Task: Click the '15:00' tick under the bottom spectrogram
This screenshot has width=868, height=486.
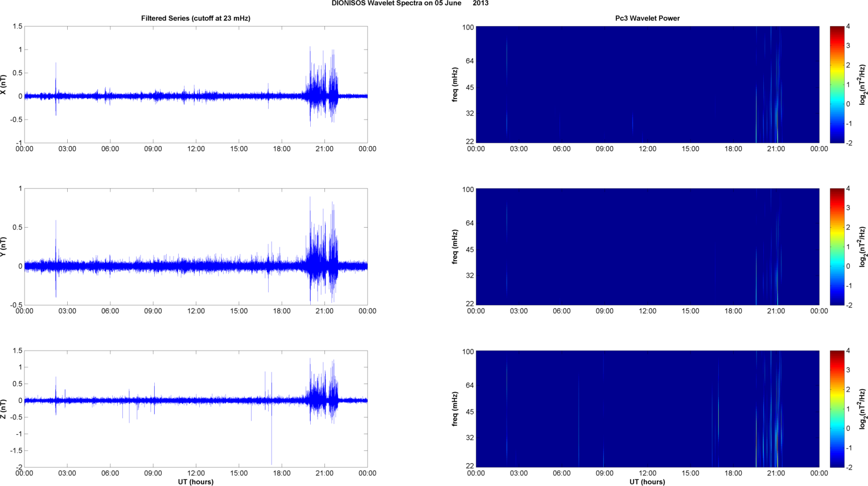Action: click(x=690, y=473)
